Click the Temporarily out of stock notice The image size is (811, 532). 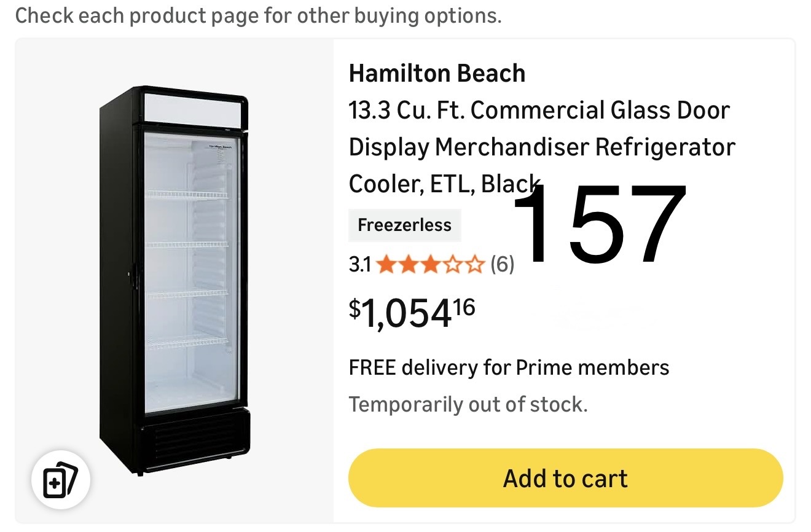(x=468, y=404)
